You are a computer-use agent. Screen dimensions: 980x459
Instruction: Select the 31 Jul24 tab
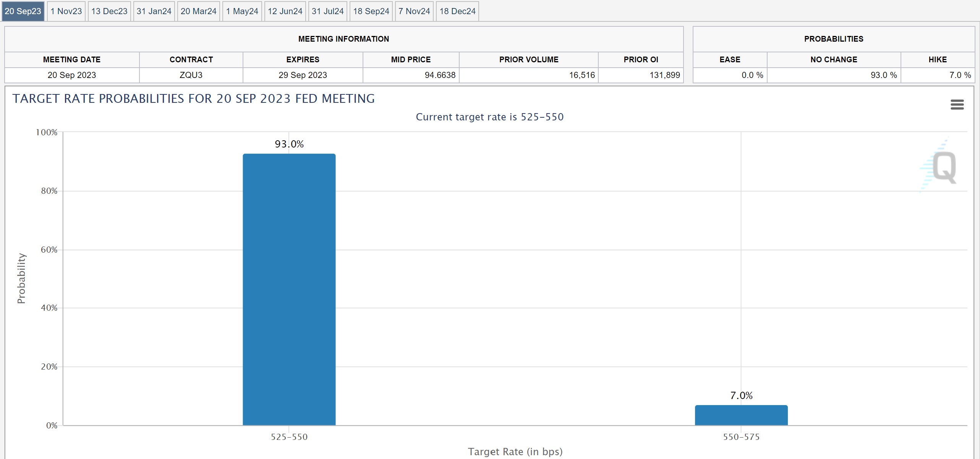[328, 11]
